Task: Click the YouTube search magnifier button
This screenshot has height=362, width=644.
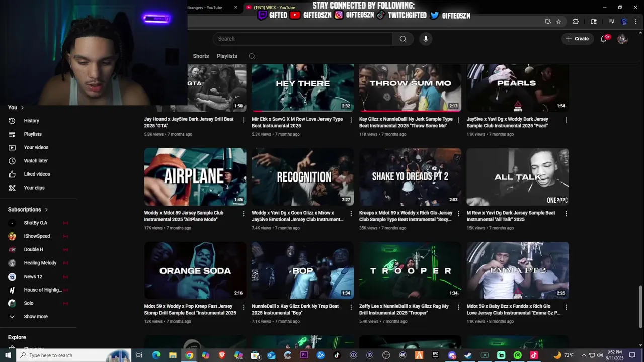Action: 403,39
